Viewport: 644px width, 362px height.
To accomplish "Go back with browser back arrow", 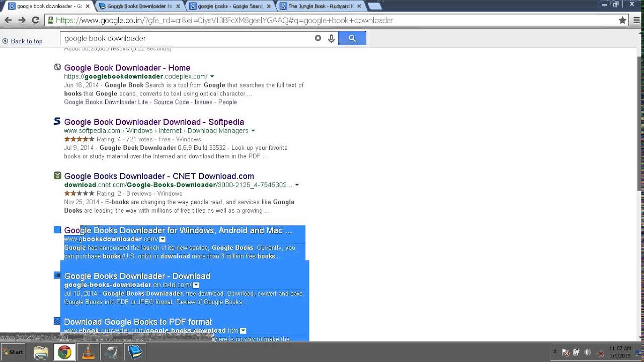I will point(8,20).
